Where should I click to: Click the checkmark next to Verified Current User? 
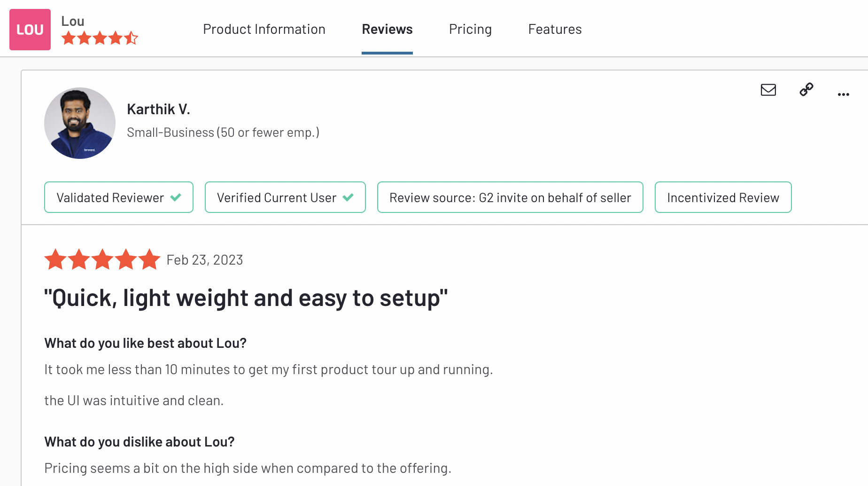[348, 197]
